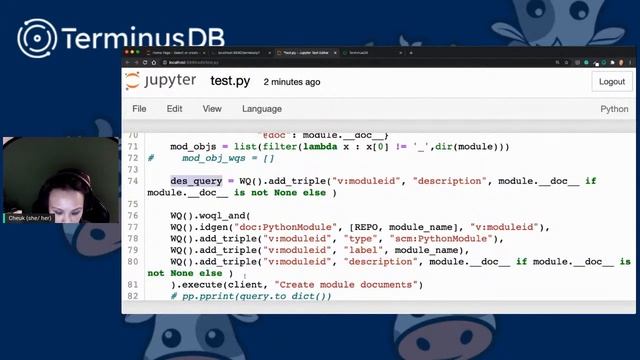Click Cheuk's webcam video thumbnail
640x360 pixels.
point(61,180)
